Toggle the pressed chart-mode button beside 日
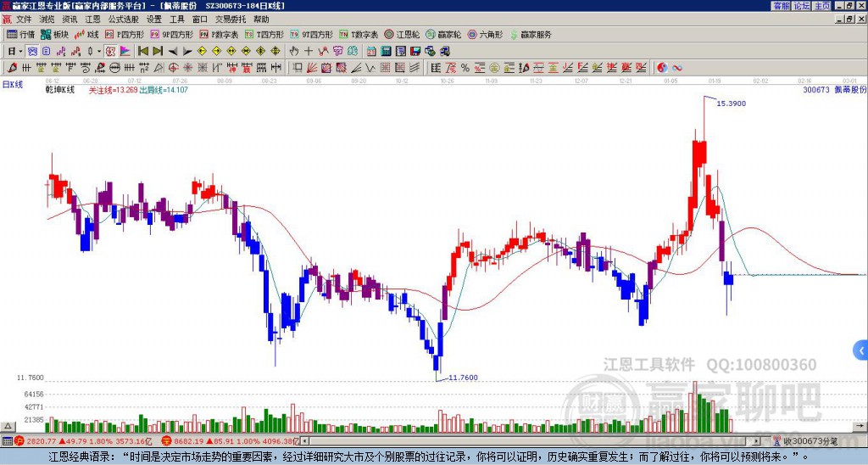 tap(32, 52)
